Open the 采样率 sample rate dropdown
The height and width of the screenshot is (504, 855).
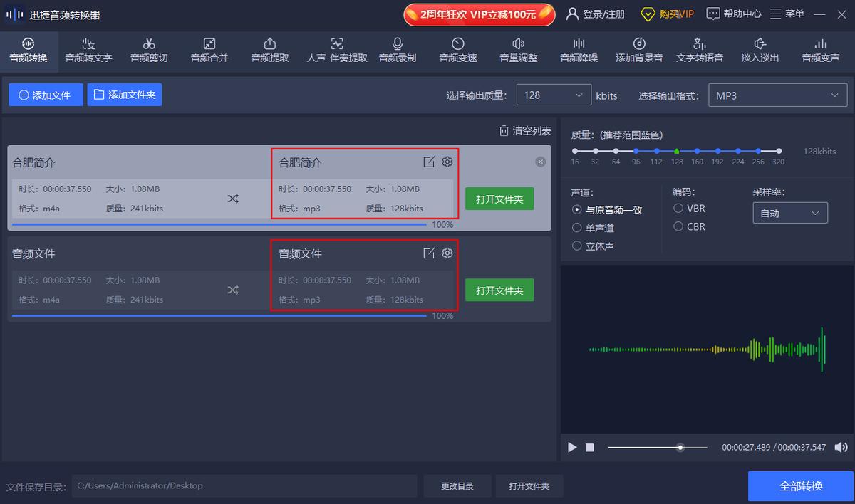790,212
